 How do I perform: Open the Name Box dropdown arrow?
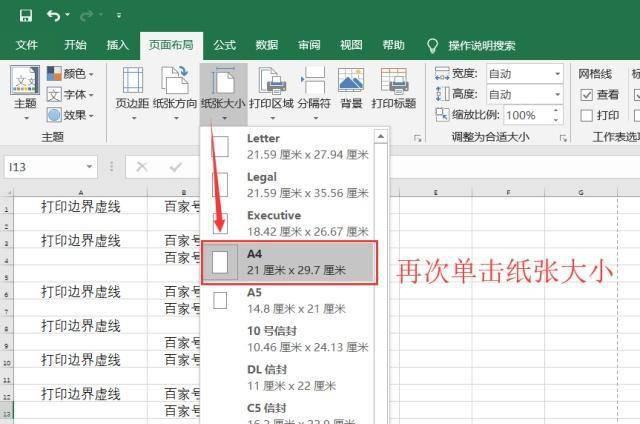(x=89, y=167)
